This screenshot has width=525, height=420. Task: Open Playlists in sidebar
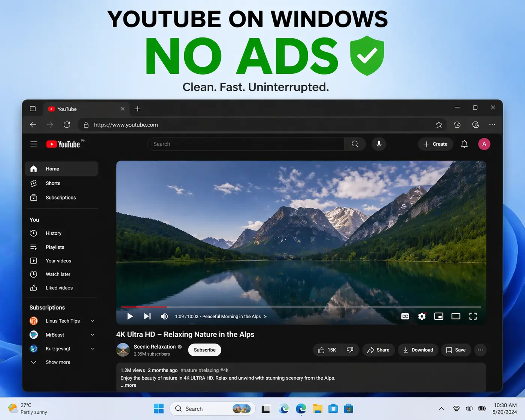point(61,247)
